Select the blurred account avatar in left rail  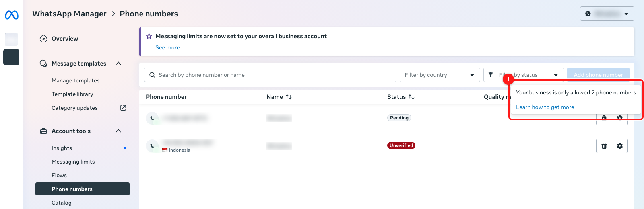tap(11, 39)
